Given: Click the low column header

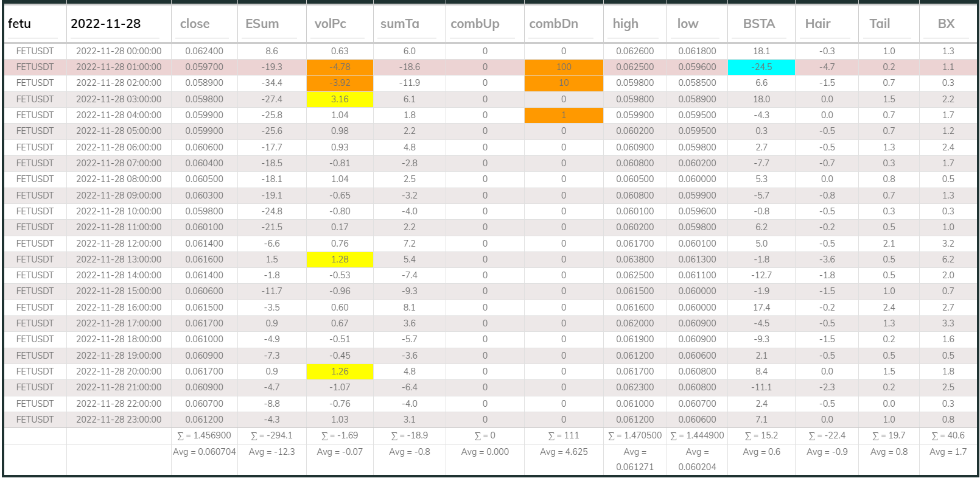Looking at the screenshot, I should click(x=688, y=24).
